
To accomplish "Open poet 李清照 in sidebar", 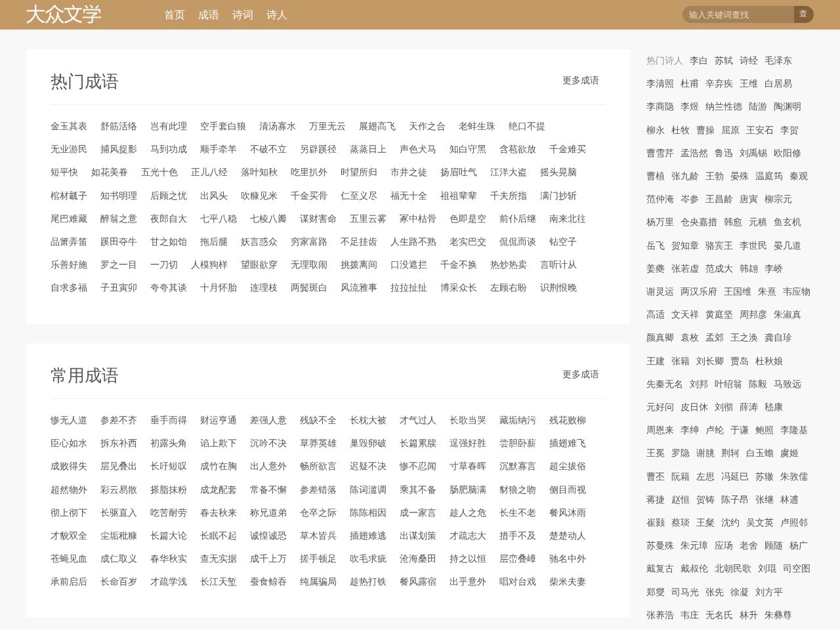I will pos(660,83).
